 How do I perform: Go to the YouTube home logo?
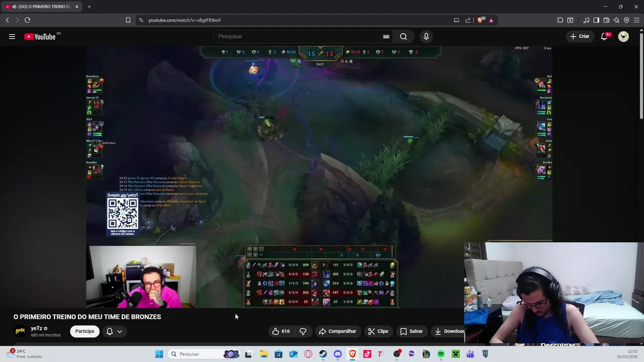[x=40, y=36]
